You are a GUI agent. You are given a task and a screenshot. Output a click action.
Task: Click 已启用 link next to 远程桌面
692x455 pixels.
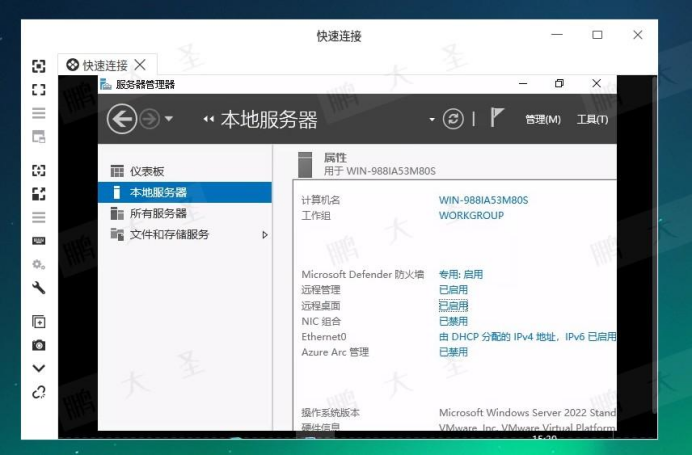pos(453,305)
